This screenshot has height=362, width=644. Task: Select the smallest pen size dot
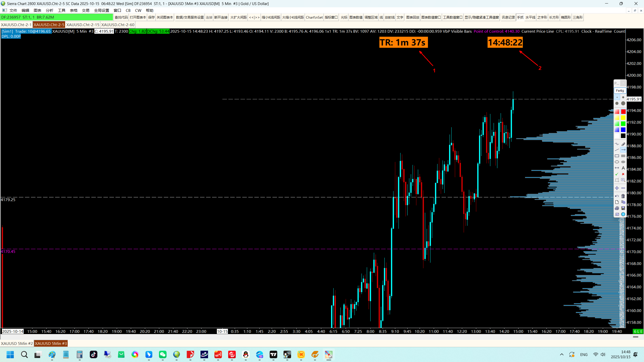(617, 97)
